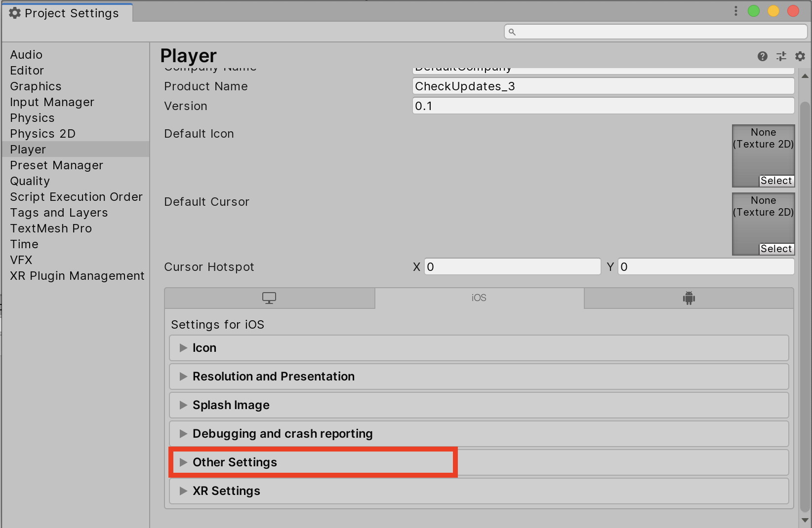Select the Player category in sidebar
This screenshot has width=812, height=528.
coord(76,150)
